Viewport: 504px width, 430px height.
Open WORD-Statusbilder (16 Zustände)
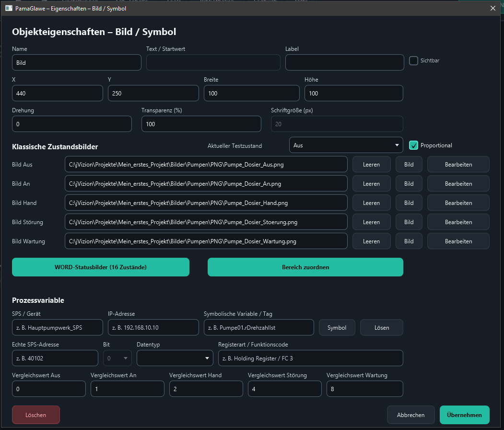(101, 267)
